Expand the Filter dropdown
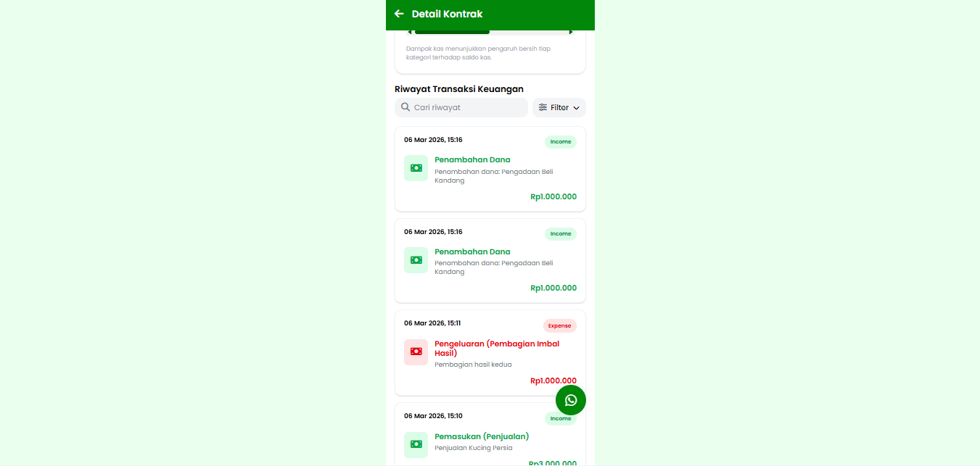980x466 pixels. 559,107
